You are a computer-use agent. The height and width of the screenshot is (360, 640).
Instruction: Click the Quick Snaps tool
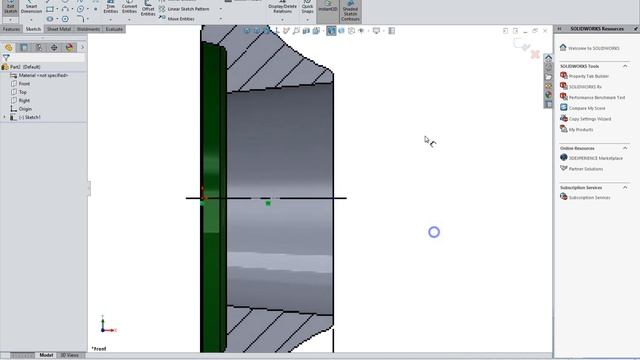tap(307, 7)
